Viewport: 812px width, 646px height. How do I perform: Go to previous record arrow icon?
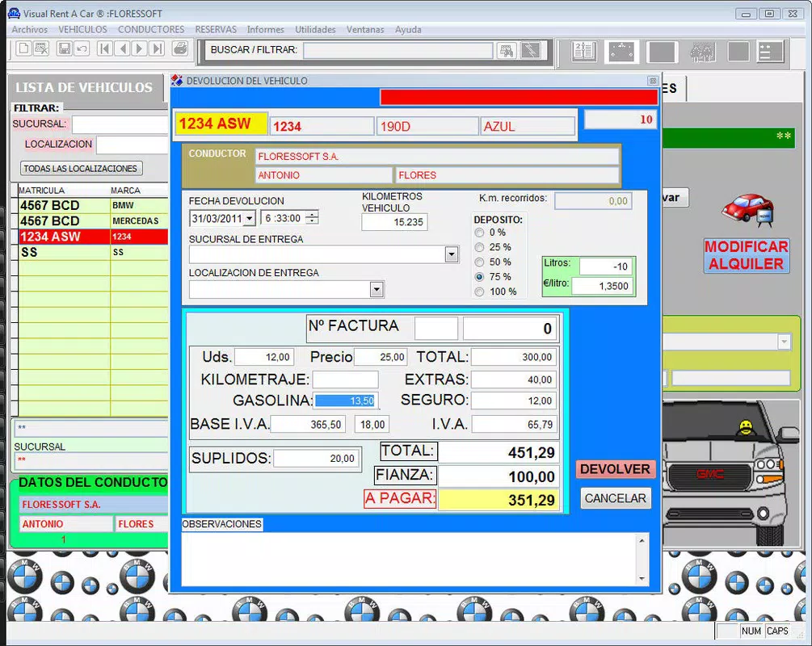coord(124,49)
